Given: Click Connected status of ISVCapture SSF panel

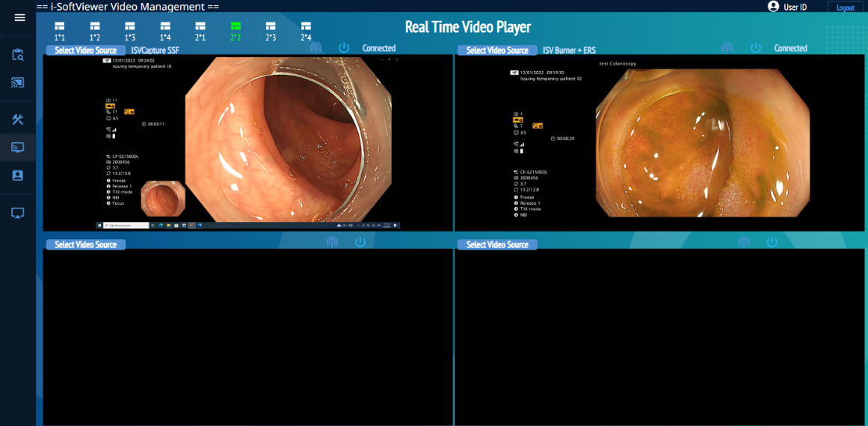Looking at the screenshot, I should [379, 48].
